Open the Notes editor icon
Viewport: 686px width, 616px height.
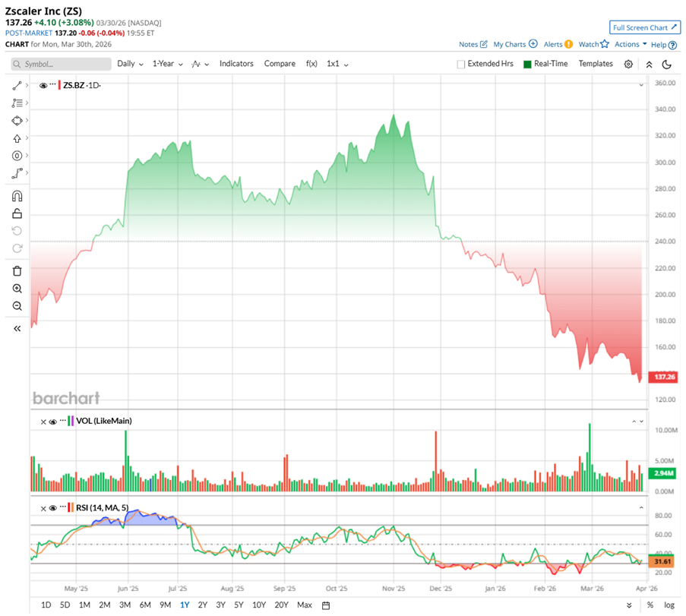[x=484, y=44]
